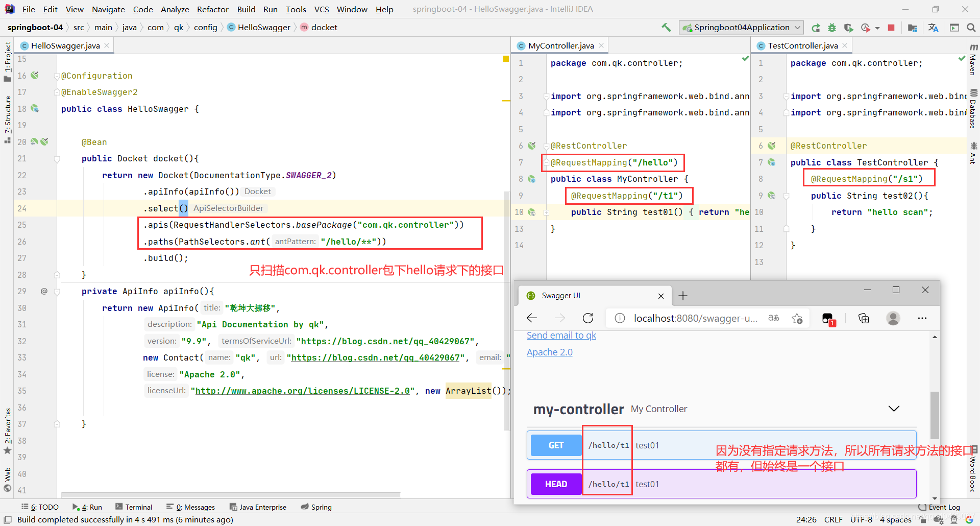Switch to the MyController.java tab

point(561,45)
